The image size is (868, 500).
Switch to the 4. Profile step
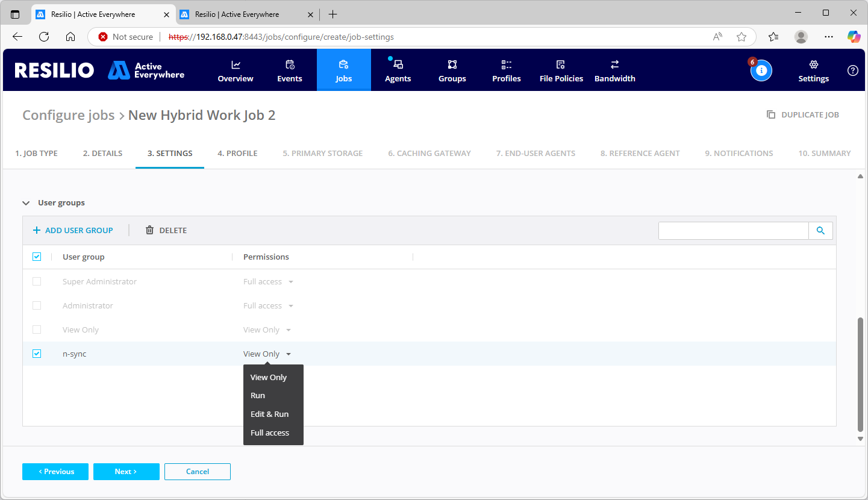[237, 153]
